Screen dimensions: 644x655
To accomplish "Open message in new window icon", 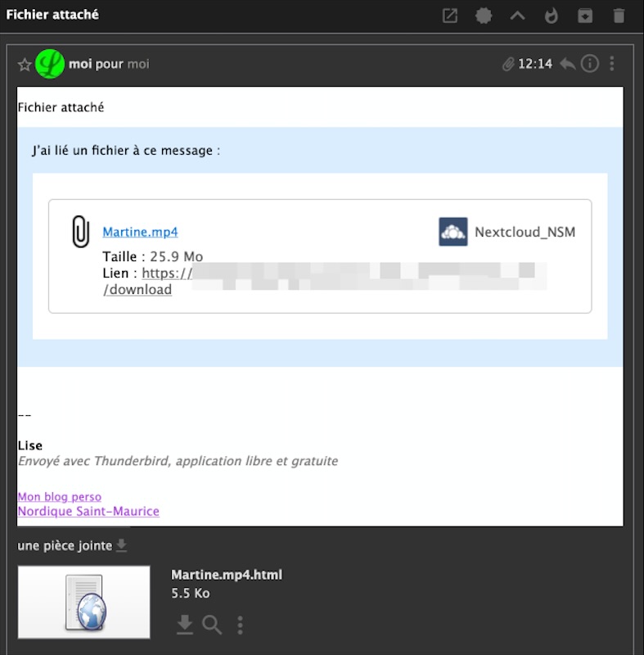I will [450, 16].
